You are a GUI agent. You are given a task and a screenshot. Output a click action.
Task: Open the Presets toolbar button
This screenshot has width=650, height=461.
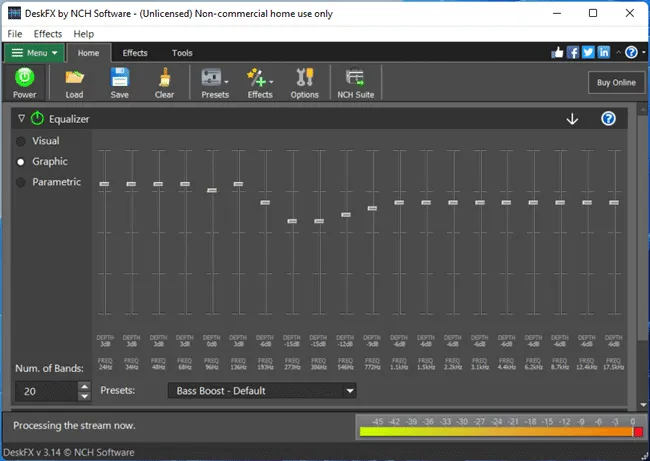214,83
